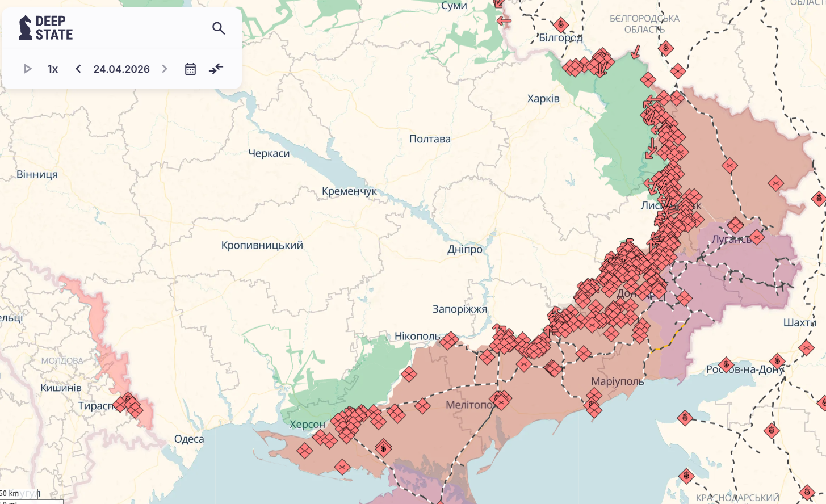This screenshot has height=504, width=826.
Task: Click the Одеса city label
Action: [x=189, y=439]
